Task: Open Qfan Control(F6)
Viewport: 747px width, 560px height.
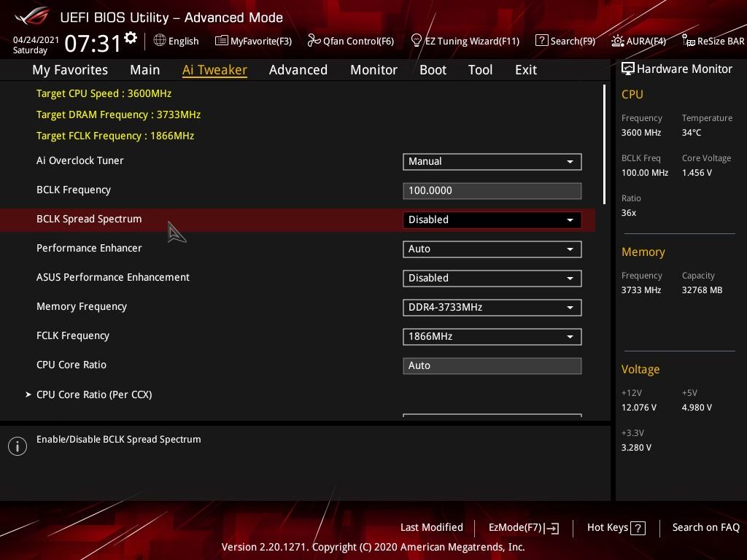Action: (351, 41)
